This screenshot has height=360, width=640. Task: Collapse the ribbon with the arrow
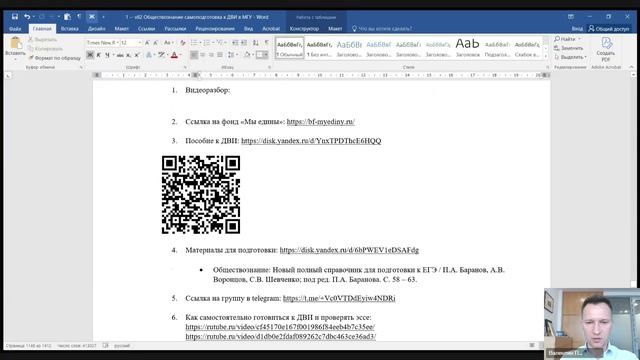(x=631, y=67)
